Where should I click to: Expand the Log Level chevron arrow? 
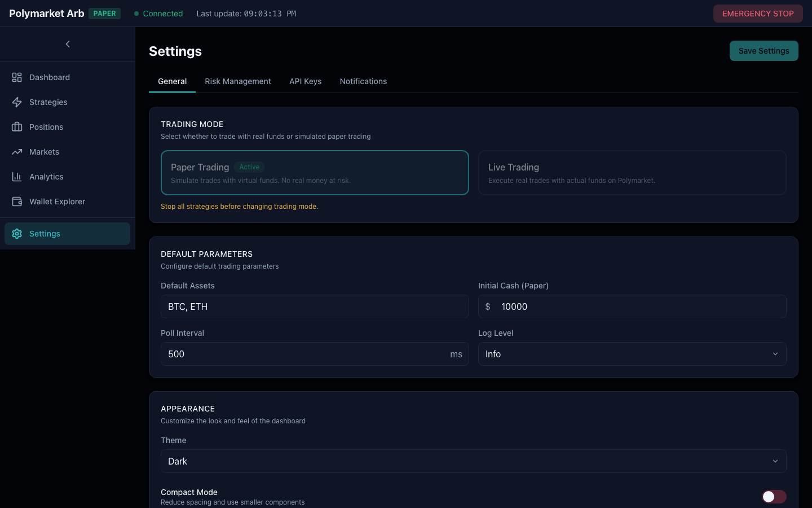pos(775,354)
